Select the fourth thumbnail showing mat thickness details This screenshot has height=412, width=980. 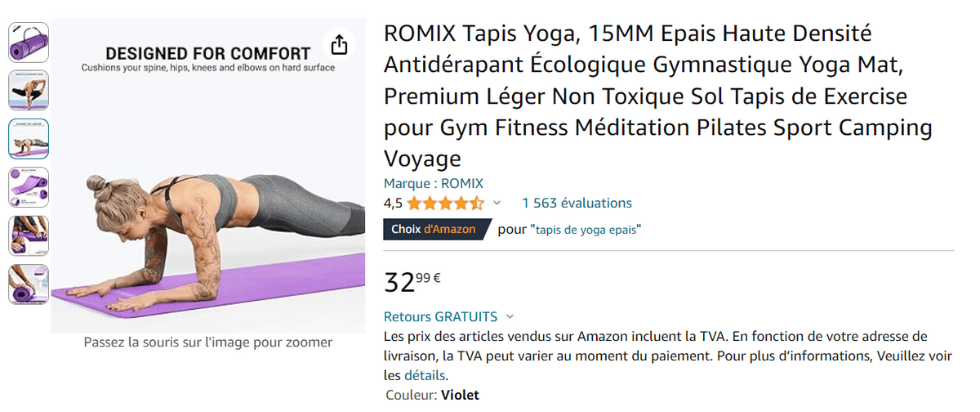click(x=29, y=187)
